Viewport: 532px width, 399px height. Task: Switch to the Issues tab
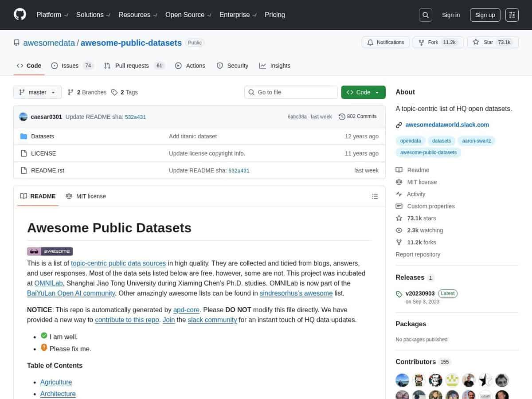click(71, 66)
